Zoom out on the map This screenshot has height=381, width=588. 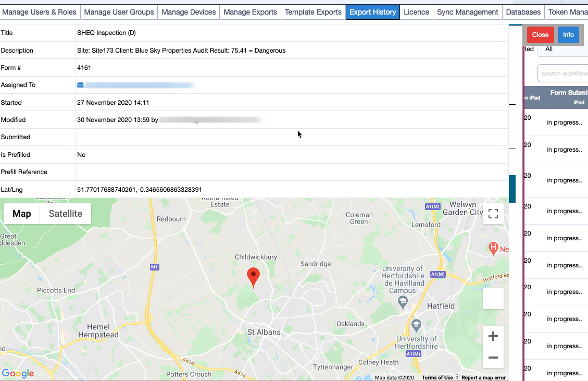pyautogui.click(x=493, y=358)
